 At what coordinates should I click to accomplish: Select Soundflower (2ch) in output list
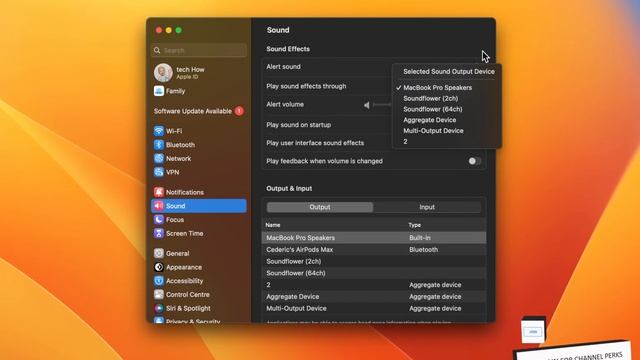tap(374, 261)
